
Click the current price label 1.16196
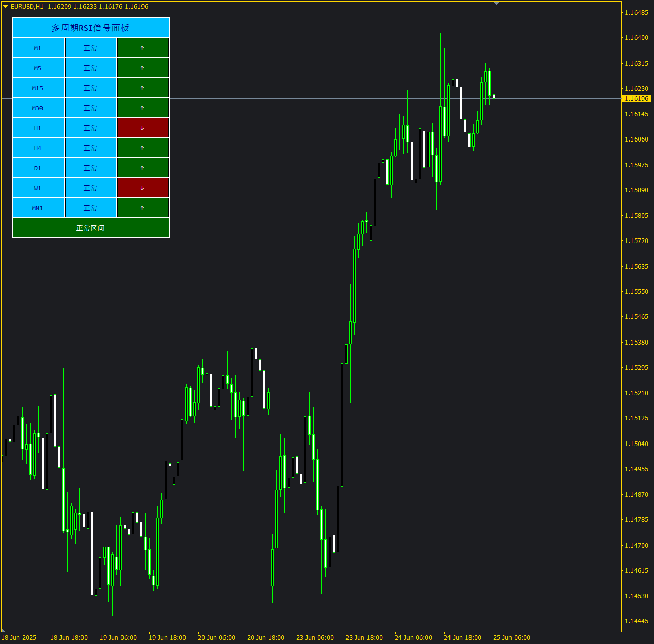point(637,98)
